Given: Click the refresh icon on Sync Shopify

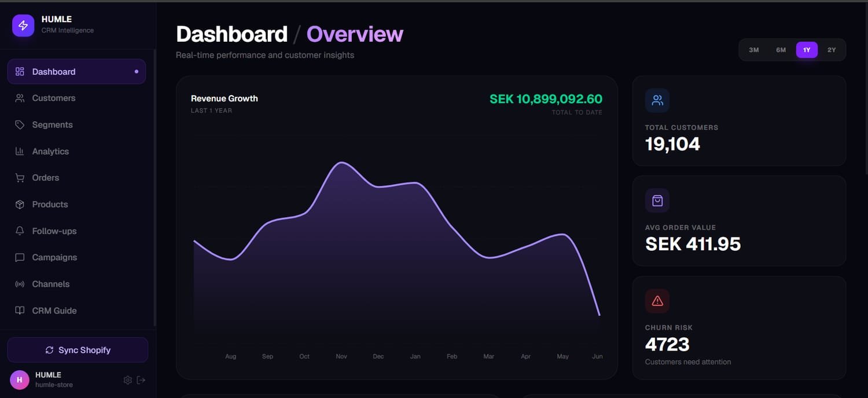Looking at the screenshot, I should click(49, 350).
